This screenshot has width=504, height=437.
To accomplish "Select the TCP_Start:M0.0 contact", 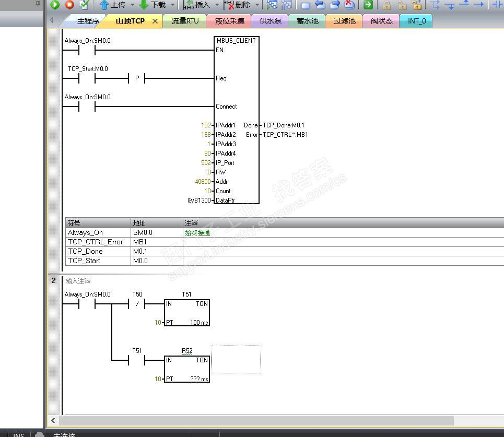I will click(87, 78).
